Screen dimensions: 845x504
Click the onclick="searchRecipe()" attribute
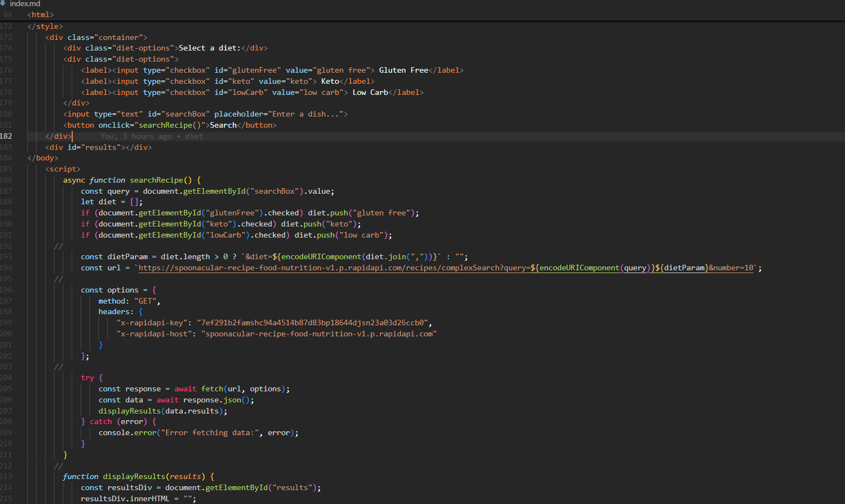152,125
